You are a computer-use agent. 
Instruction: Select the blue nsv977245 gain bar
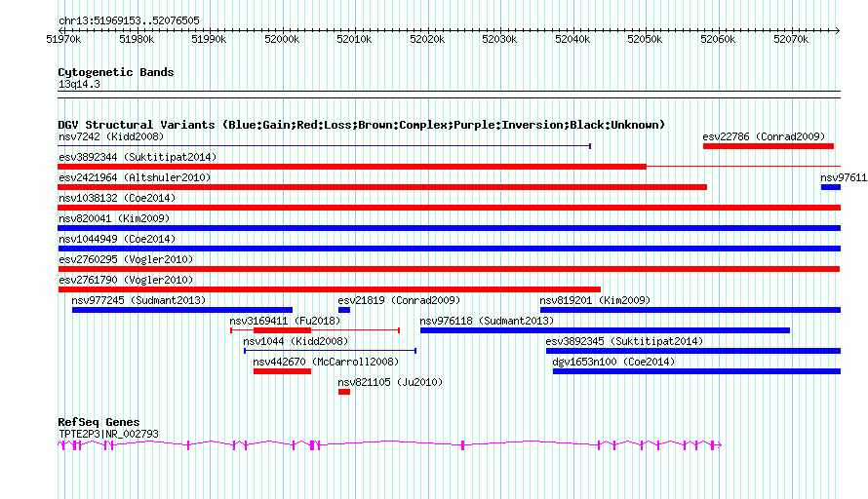pyautogui.click(x=182, y=310)
